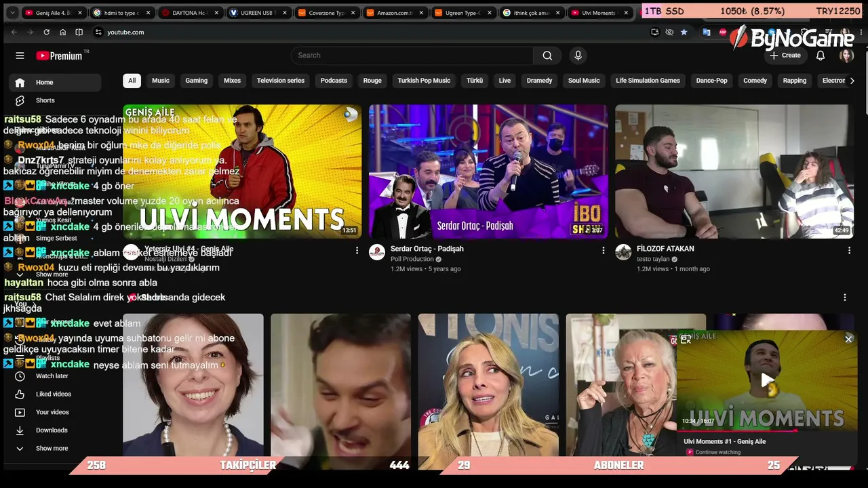This screenshot has width=868, height=488.
Task: Switch to the hdmi to type browser tab
Action: coord(121,13)
